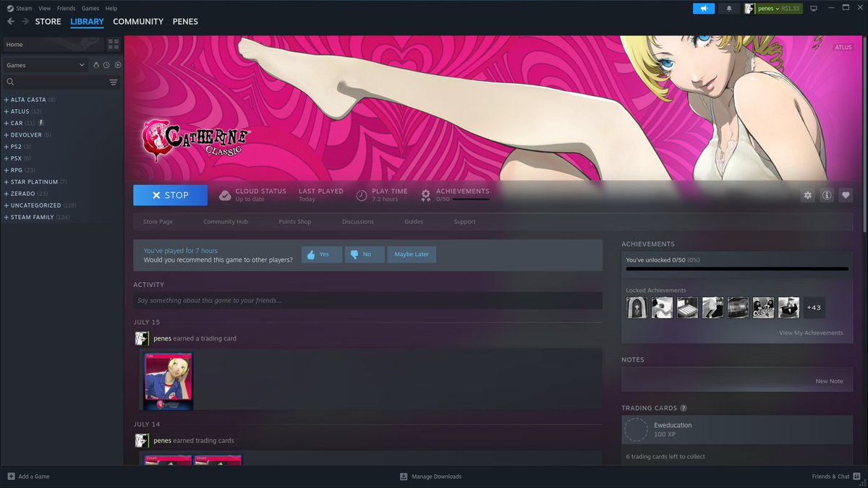Go to the STORE tab

48,22
